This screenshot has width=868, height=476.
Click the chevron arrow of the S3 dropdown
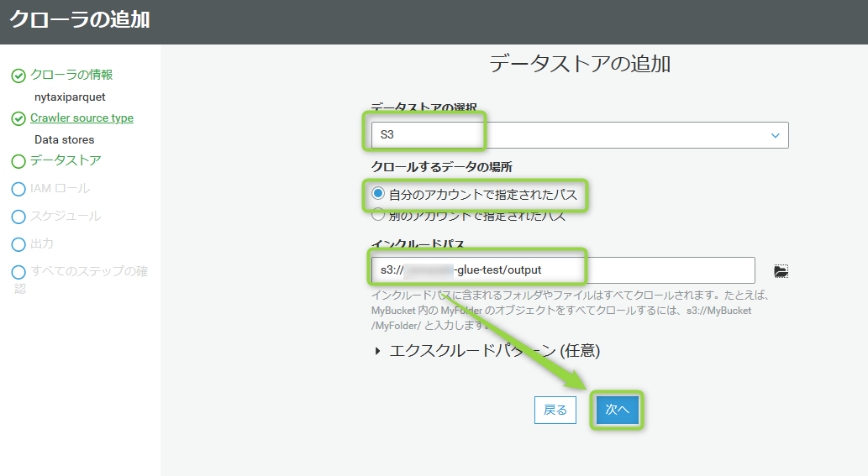click(776, 135)
